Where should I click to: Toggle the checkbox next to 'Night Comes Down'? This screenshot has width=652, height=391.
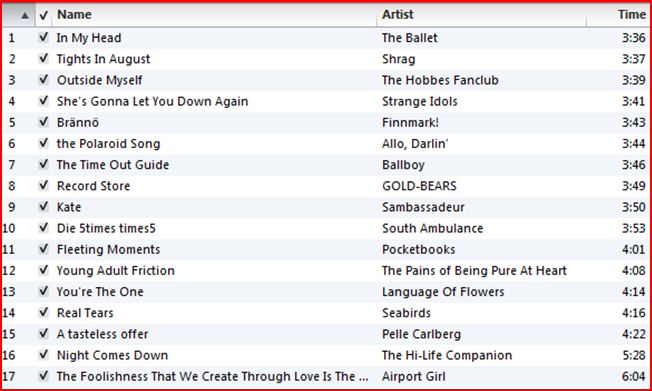pos(43,355)
